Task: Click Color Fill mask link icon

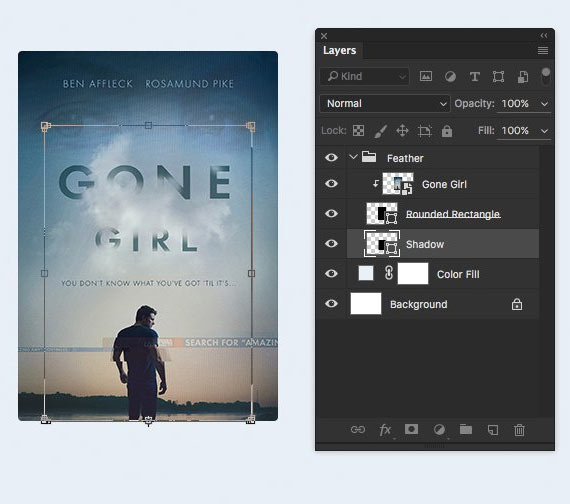Action: click(x=389, y=273)
